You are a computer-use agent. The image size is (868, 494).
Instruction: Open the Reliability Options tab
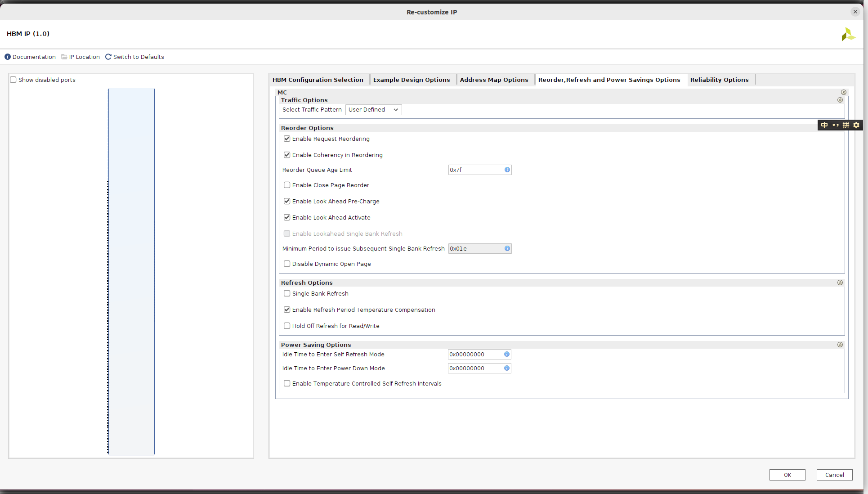(719, 80)
